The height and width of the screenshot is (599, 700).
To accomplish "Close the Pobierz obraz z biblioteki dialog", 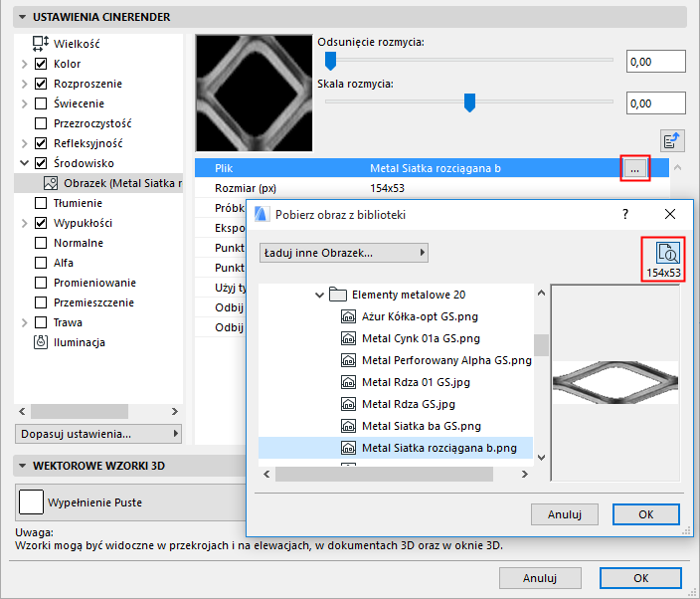I will [669, 214].
